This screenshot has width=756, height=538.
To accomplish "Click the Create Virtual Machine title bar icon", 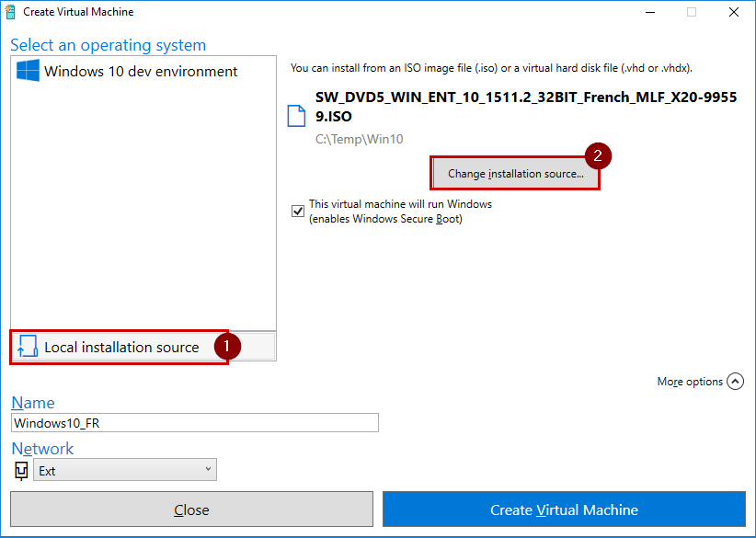I will (x=9, y=12).
